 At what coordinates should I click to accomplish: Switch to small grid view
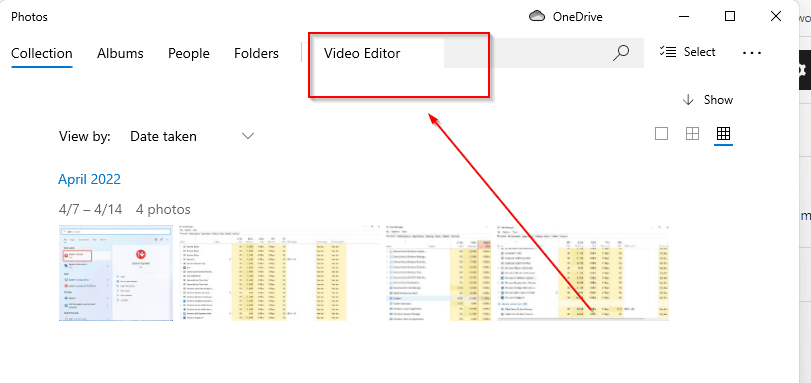click(x=723, y=134)
